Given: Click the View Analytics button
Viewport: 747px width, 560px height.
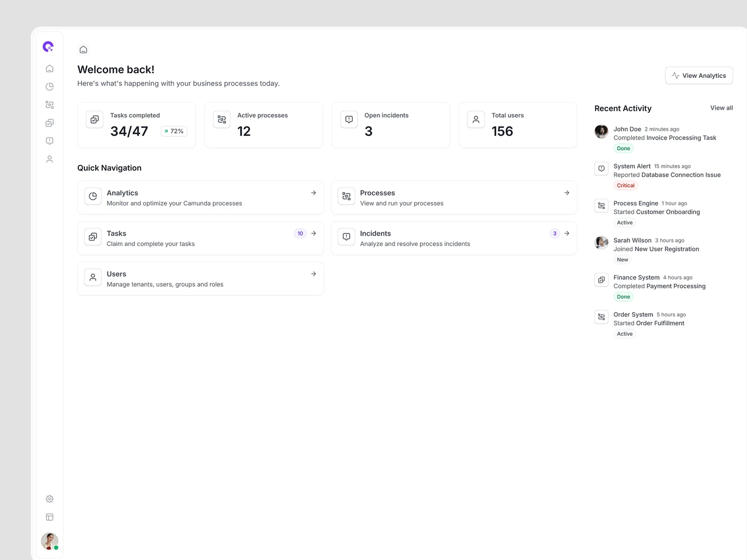Looking at the screenshot, I should point(698,76).
